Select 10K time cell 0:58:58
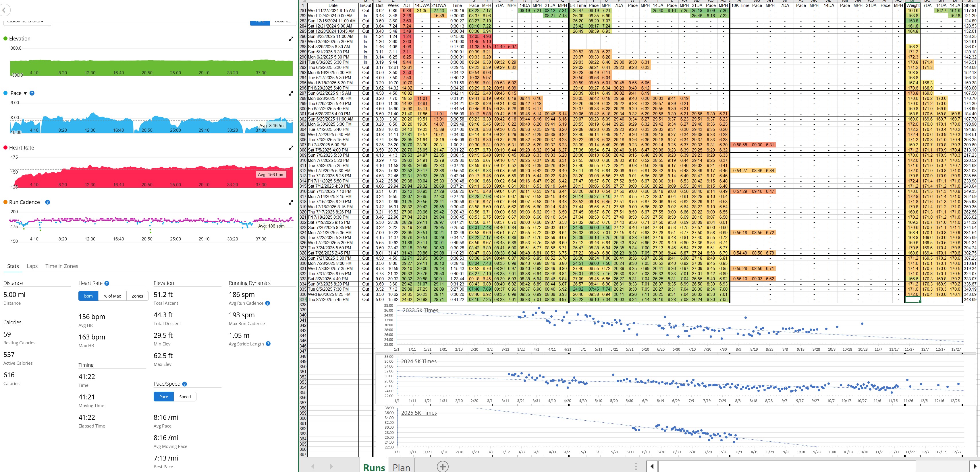Viewport: 980px width, 472px height. coord(740,145)
